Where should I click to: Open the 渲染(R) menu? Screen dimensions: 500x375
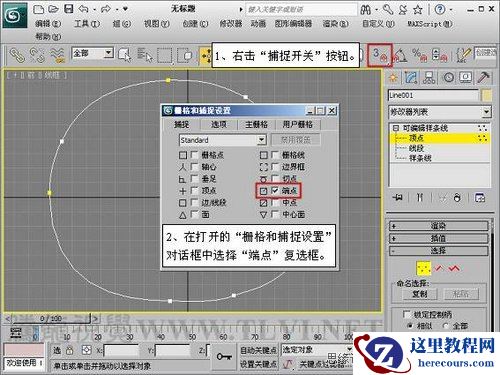pos(335,24)
